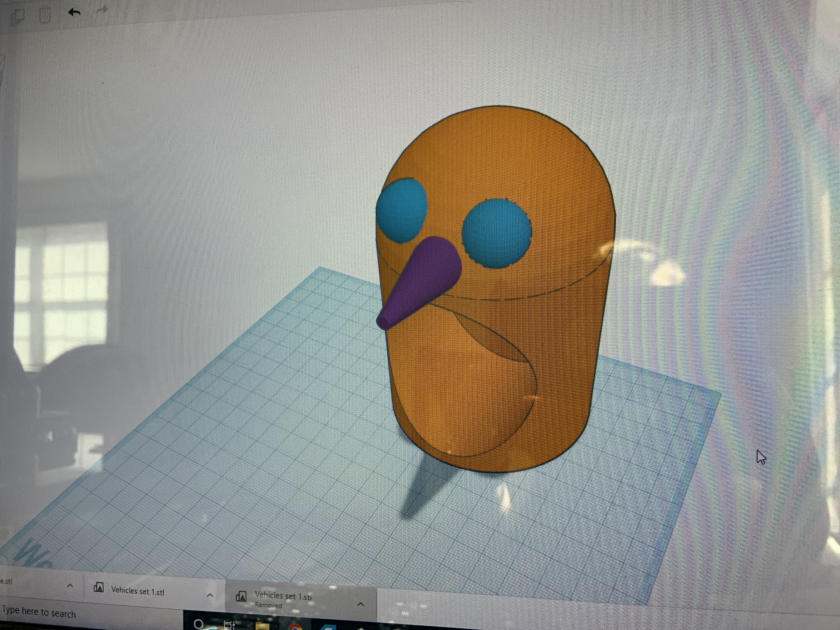Click the Delete trash can icon
The image size is (840, 630).
(45, 15)
